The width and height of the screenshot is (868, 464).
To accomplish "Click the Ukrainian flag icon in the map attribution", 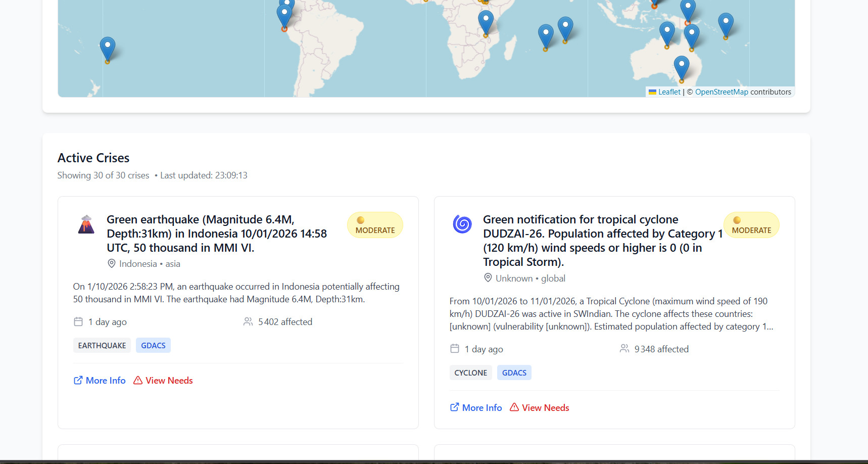I will (652, 92).
